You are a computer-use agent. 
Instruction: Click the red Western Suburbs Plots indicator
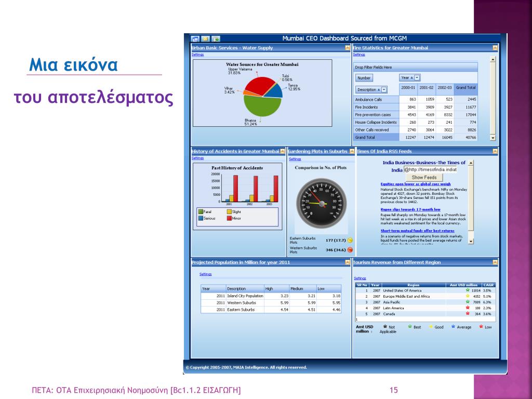click(x=350, y=250)
